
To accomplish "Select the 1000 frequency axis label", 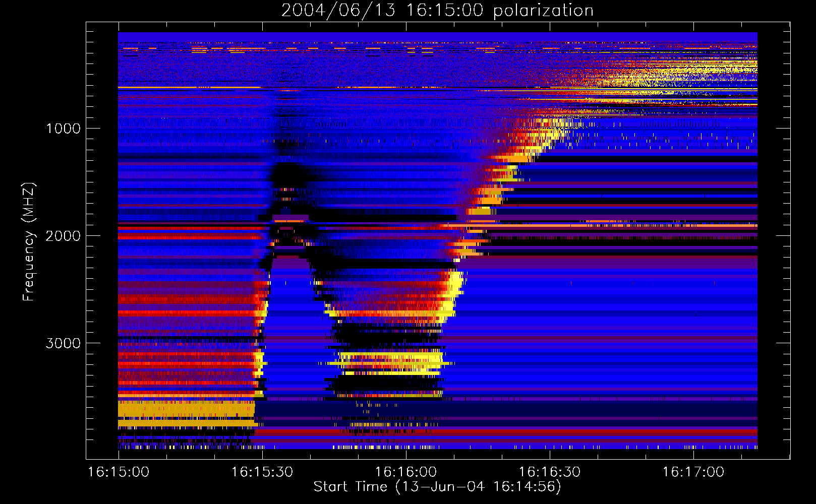I will 63,129.
